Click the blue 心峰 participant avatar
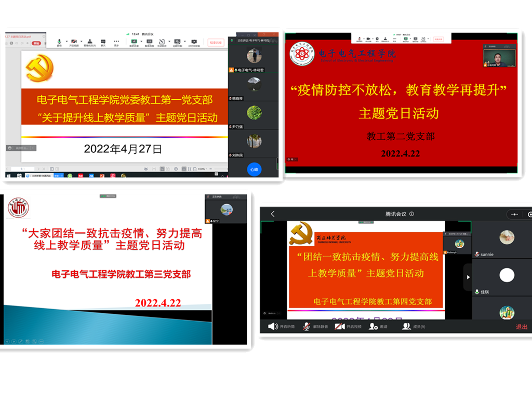The width and height of the screenshot is (532, 399). tap(254, 169)
